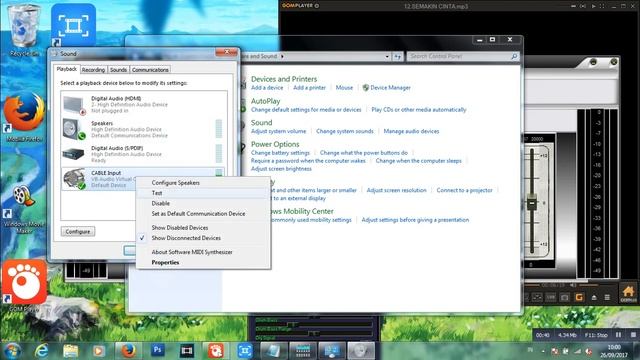Launch Internet Explorer from the taskbar

(41, 351)
